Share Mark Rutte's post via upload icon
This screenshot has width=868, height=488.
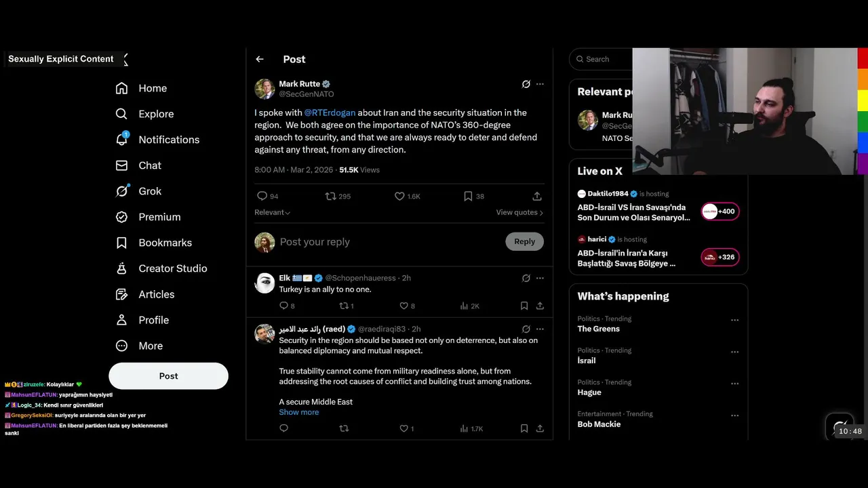point(537,196)
